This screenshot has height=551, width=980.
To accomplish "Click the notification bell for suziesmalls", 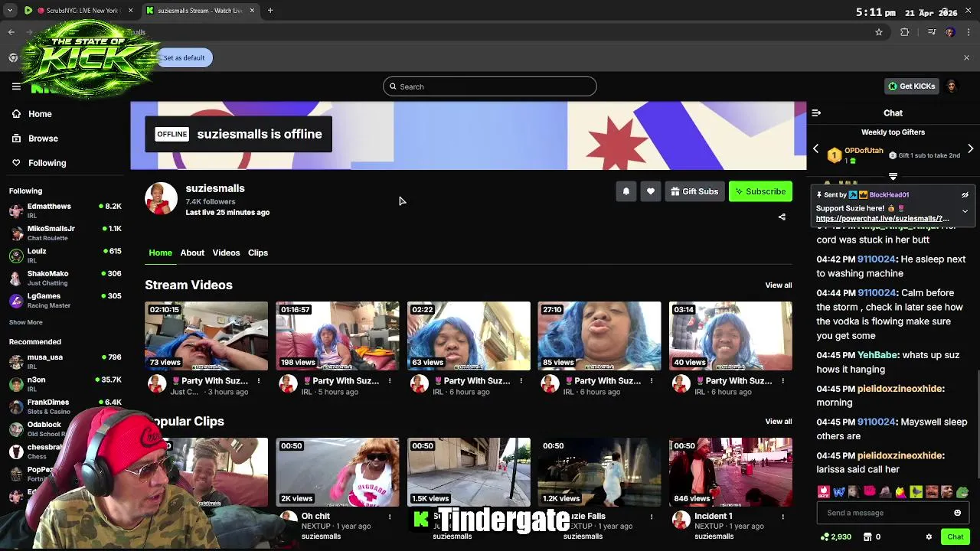I will point(626,191).
